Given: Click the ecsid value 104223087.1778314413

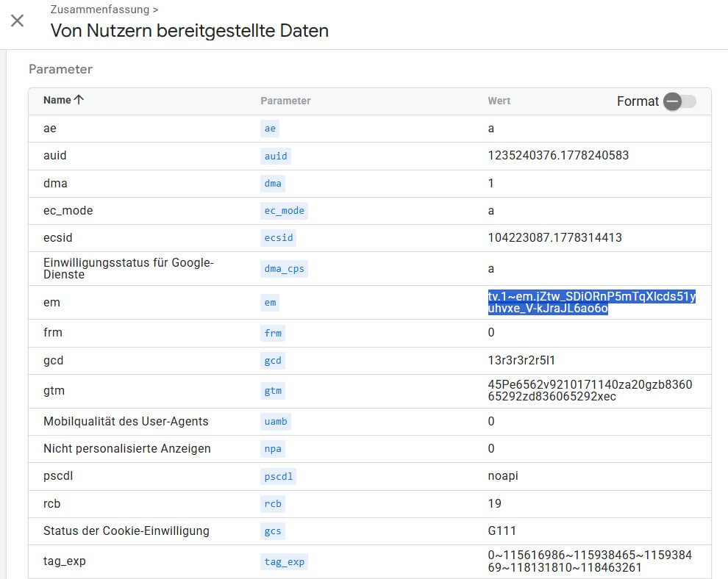Looking at the screenshot, I should (554, 237).
